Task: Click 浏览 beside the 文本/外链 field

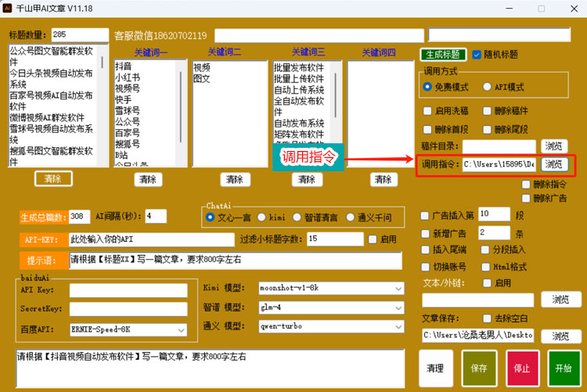Action: click(561, 300)
